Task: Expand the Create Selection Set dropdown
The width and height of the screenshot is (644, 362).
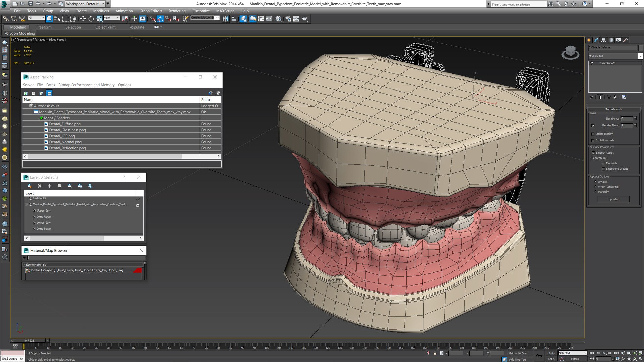Action: 217,18
